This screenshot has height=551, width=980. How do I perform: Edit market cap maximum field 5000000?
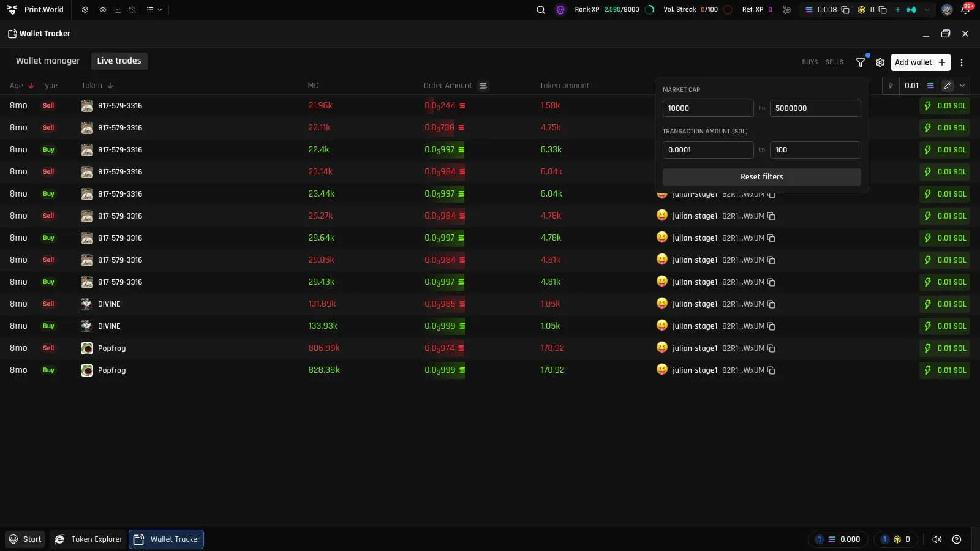click(815, 108)
